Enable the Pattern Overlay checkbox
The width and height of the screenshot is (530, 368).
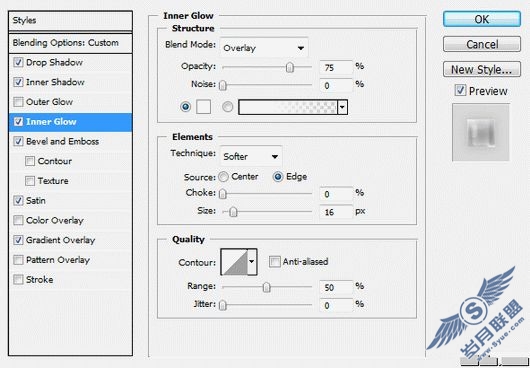[18, 260]
